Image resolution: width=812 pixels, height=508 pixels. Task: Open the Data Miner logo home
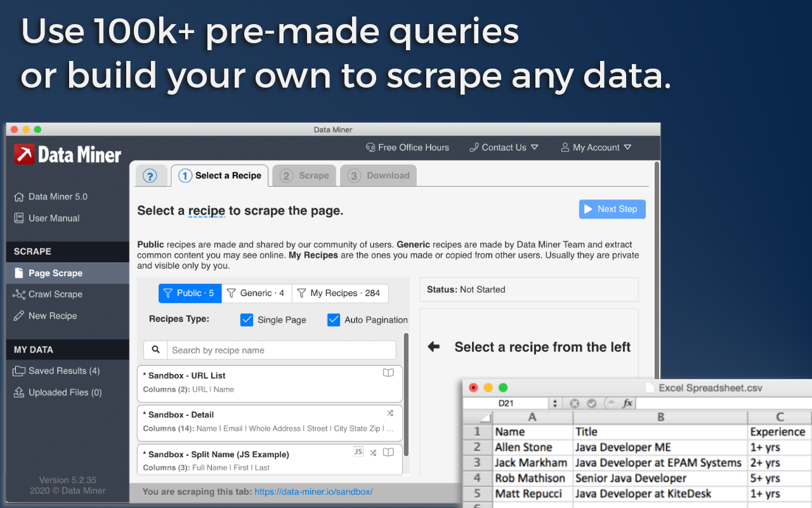pyautogui.click(x=67, y=154)
